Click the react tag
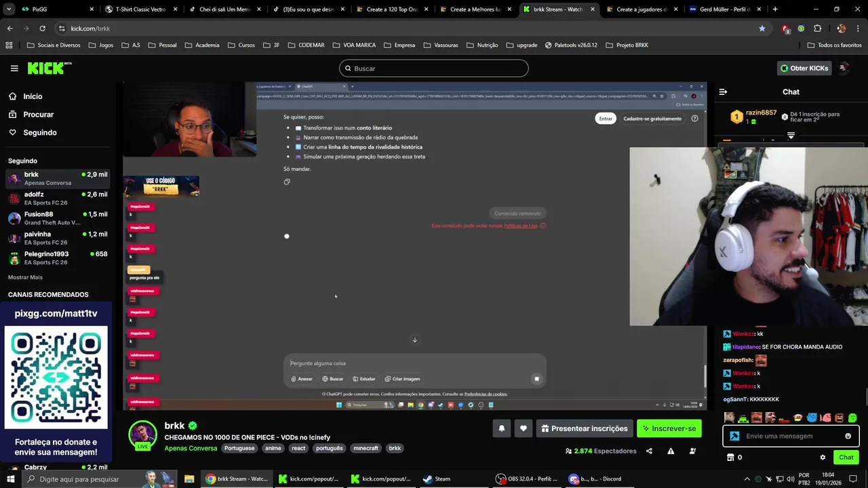Image resolution: width=868 pixels, height=488 pixels. (298, 448)
